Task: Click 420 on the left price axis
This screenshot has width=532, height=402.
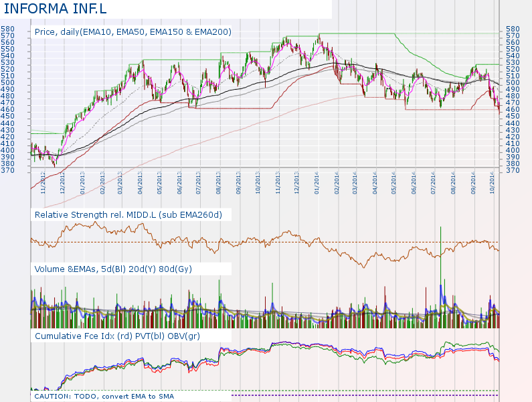Action: 8,137
